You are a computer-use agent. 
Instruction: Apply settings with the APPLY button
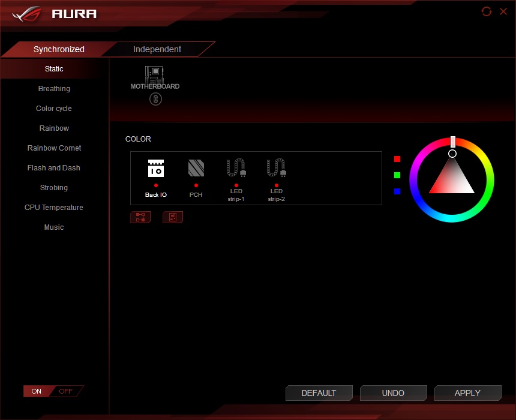(467, 393)
